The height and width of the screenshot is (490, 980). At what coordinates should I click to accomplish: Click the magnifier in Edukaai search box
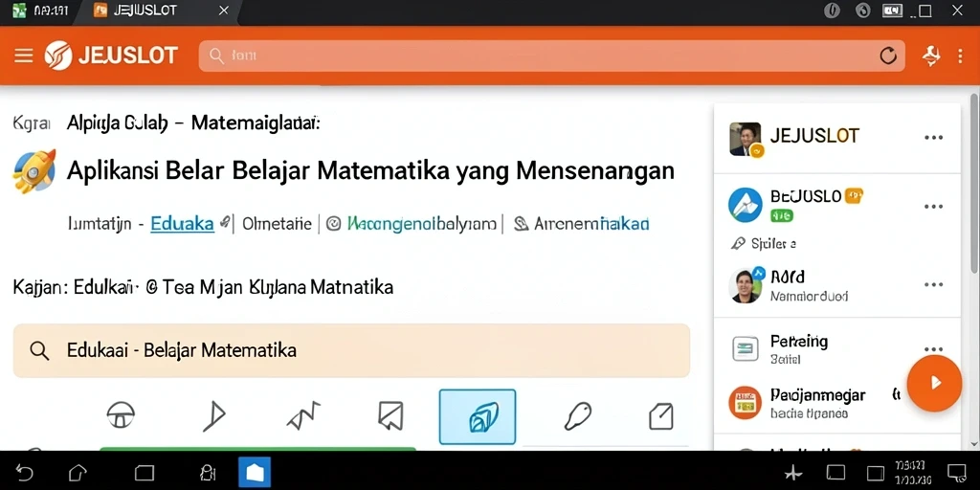[38, 350]
